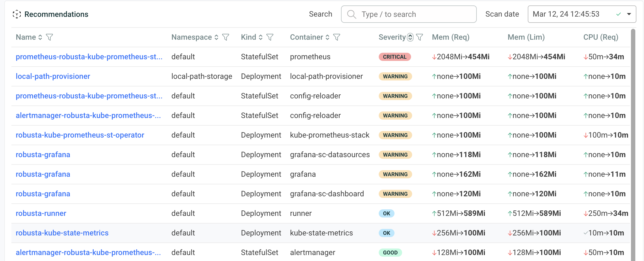Screen dimensions: 644x261
Task: Open the robusta-kube-prometheus-st-operator link
Action: click(80, 135)
